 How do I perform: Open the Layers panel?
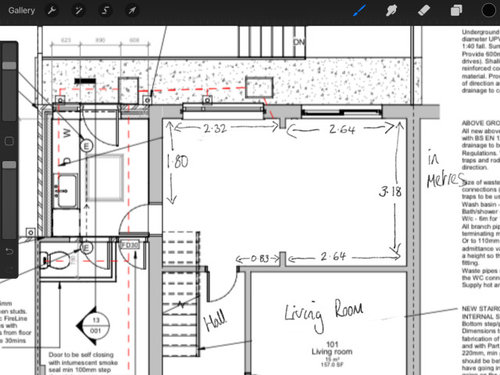pos(456,11)
